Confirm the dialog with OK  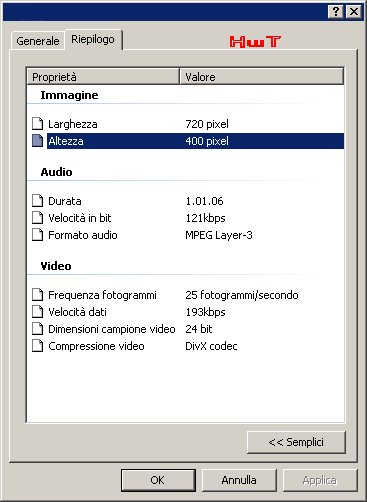tap(158, 480)
